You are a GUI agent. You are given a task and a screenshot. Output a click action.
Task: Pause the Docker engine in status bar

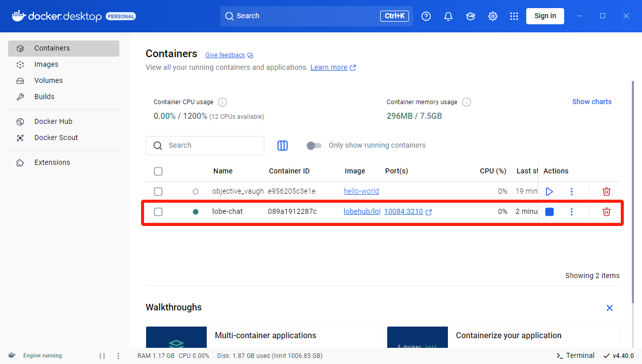102,356
